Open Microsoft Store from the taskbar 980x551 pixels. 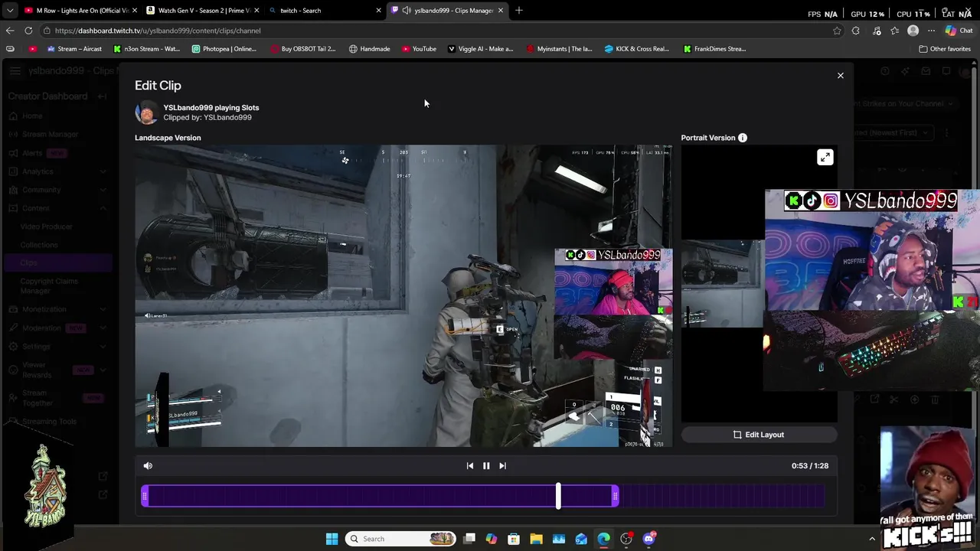click(x=514, y=539)
